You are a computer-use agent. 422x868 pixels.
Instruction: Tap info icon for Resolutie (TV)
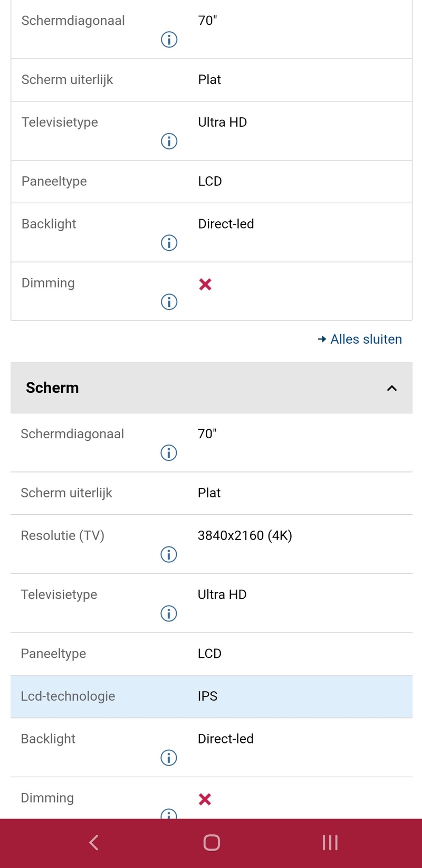click(168, 554)
